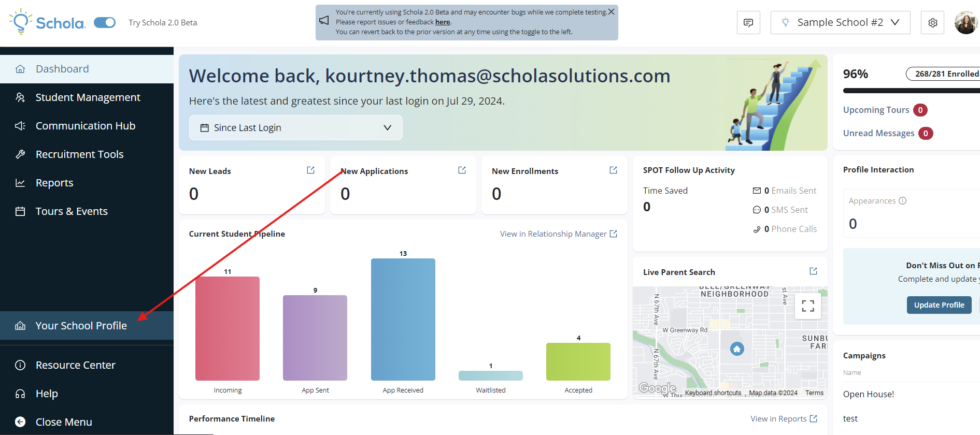Click the School Profile building icon
The height and width of the screenshot is (435, 980).
click(x=20, y=326)
